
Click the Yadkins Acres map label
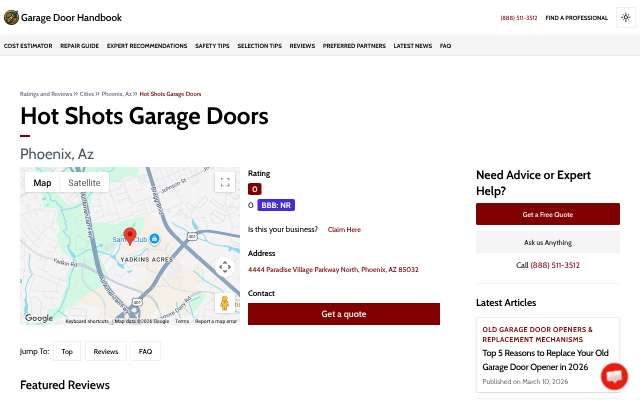click(147, 260)
